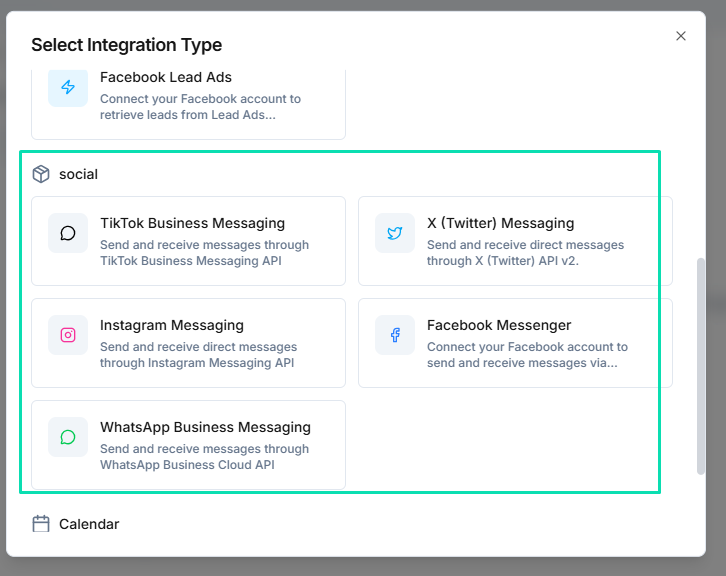This screenshot has height=576, width=726.
Task: Select X (Twitter) Messaging integration
Action: point(515,241)
